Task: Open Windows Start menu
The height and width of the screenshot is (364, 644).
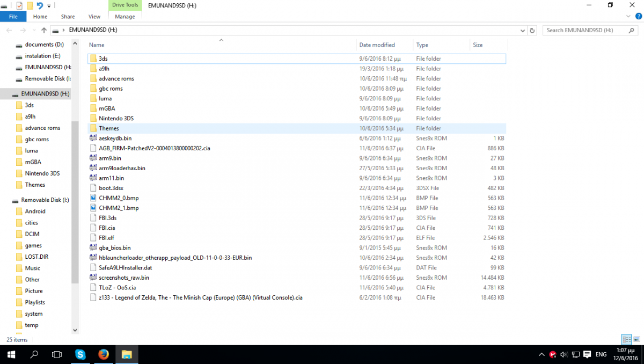Action: click(11, 354)
